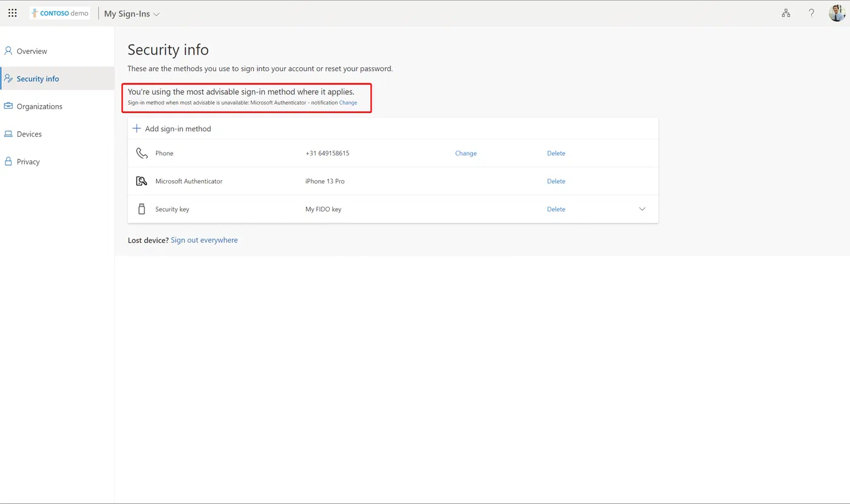Click the phone number +31 649158615
The height and width of the screenshot is (504, 850).
[327, 153]
